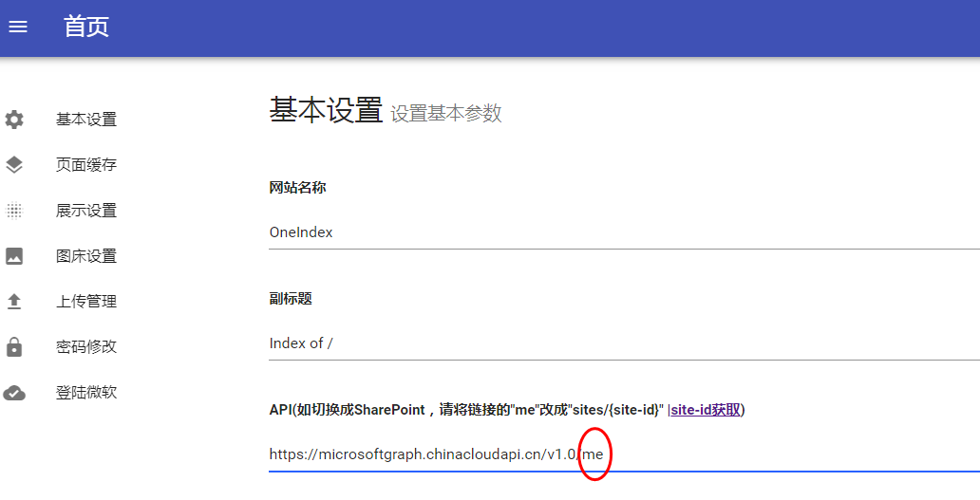Click the upload icon beside 上传管理
This screenshot has height=500, width=980.
14,302
